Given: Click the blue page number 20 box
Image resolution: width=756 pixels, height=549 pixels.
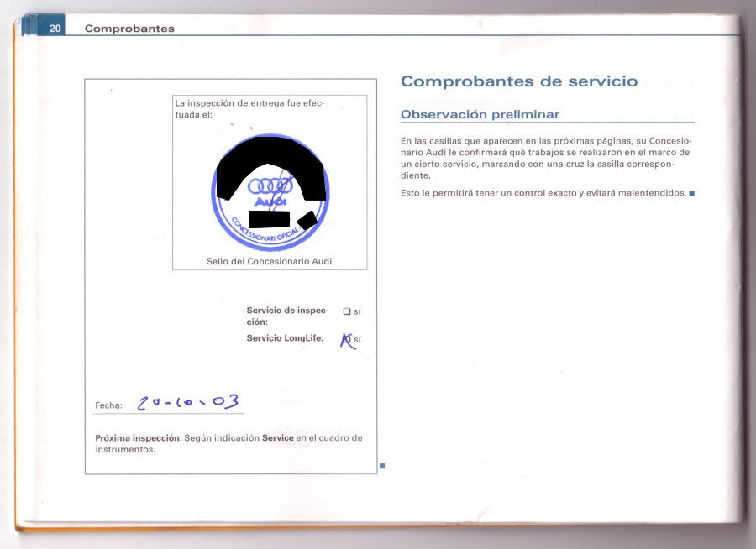Looking at the screenshot, I should [x=54, y=28].
